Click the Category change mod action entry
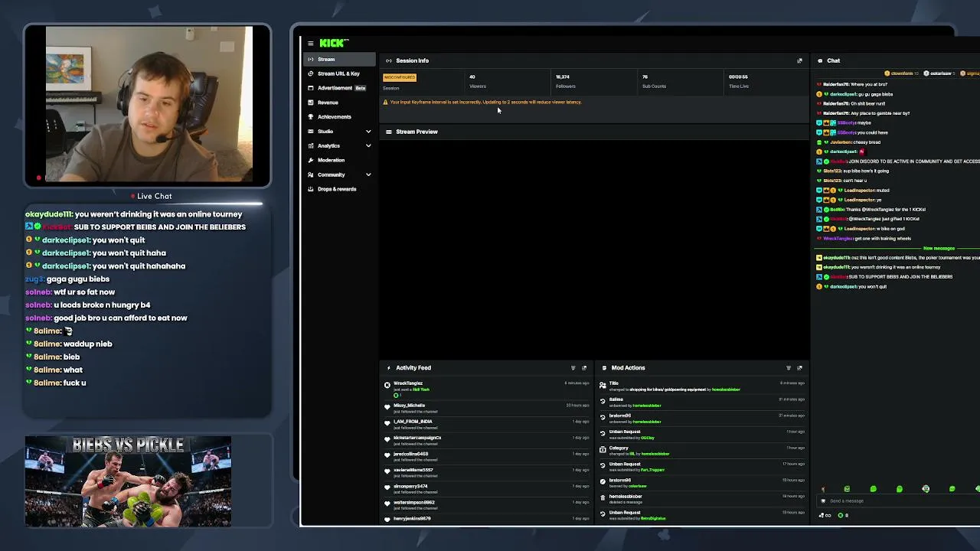This screenshot has height=551, width=980. [x=702, y=451]
